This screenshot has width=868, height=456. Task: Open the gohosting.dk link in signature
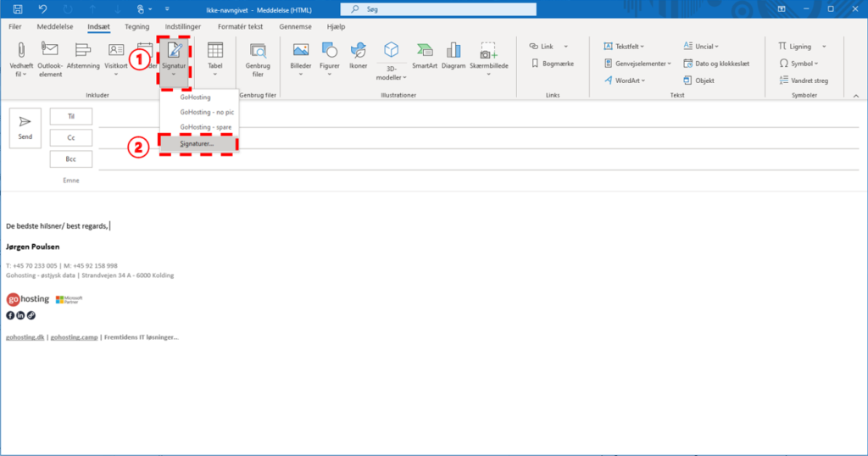(25, 336)
